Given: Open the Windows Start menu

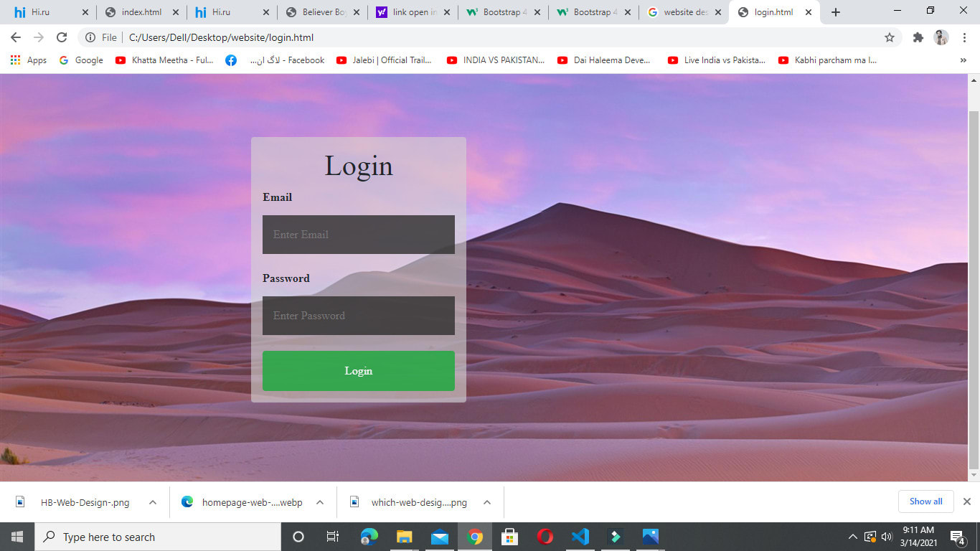Looking at the screenshot, I should 17,537.
